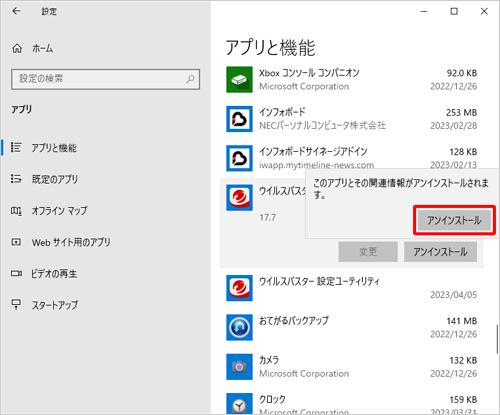Image resolution: width=500 pixels, height=415 pixels.
Task: Click the 253 MB size value
Action: pos(461,112)
